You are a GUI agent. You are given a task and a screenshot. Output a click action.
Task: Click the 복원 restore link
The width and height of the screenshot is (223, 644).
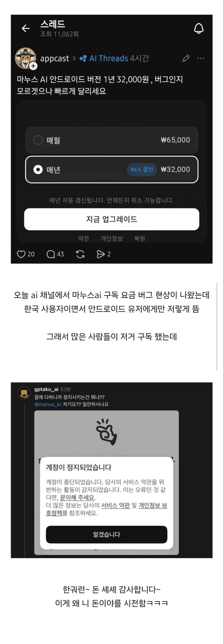[x=140, y=238]
